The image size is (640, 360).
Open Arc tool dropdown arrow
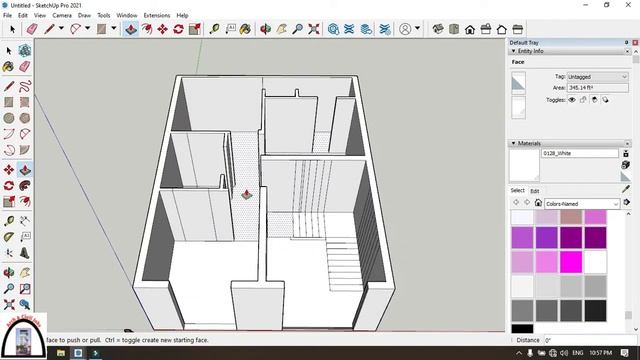coord(87,28)
